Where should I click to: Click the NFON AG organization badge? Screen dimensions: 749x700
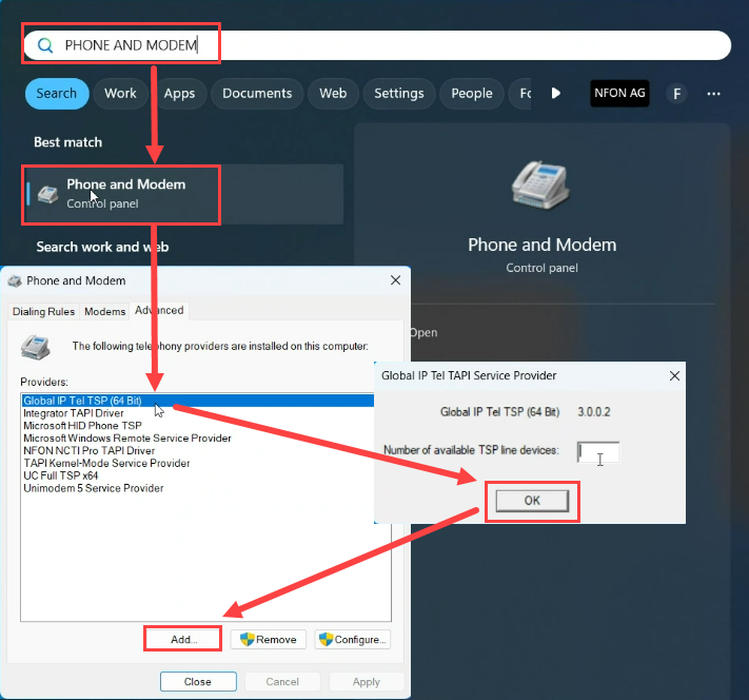tap(619, 93)
